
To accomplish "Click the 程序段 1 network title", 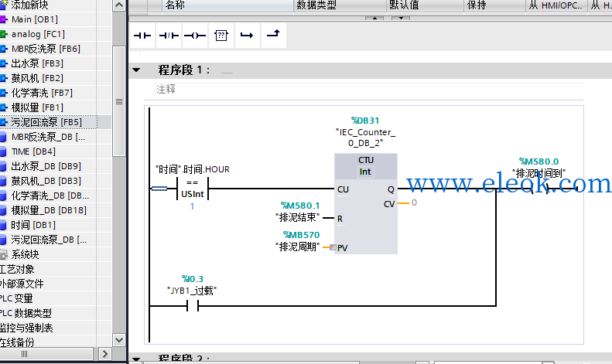I will (184, 70).
